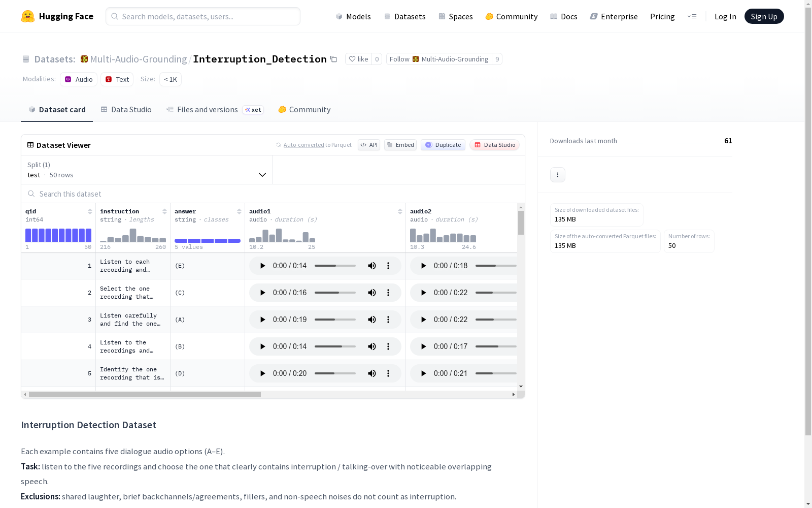Go to Spaces in the top navigation
This screenshot has width=812, height=508.
(456, 16)
